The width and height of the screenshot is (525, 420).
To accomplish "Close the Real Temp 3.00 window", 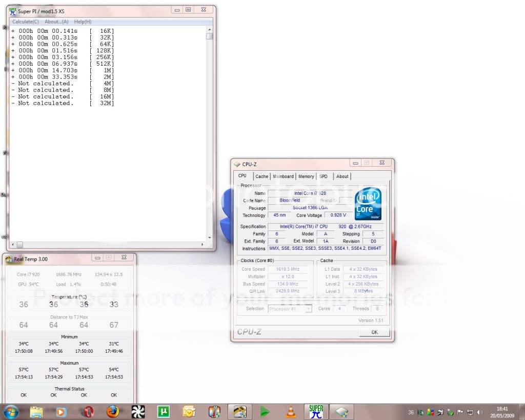I will [x=124, y=257].
